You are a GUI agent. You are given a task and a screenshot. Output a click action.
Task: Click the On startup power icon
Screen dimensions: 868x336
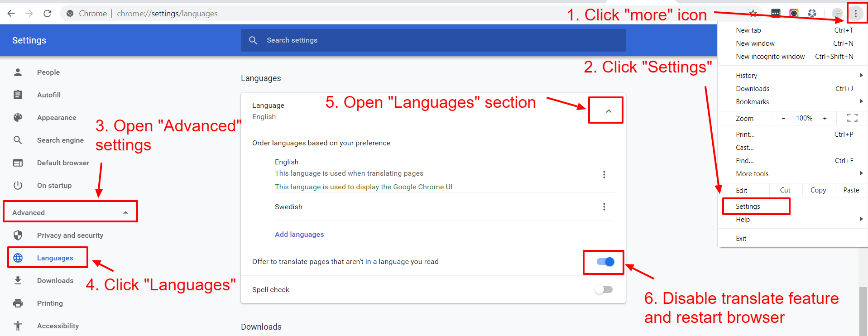18,185
